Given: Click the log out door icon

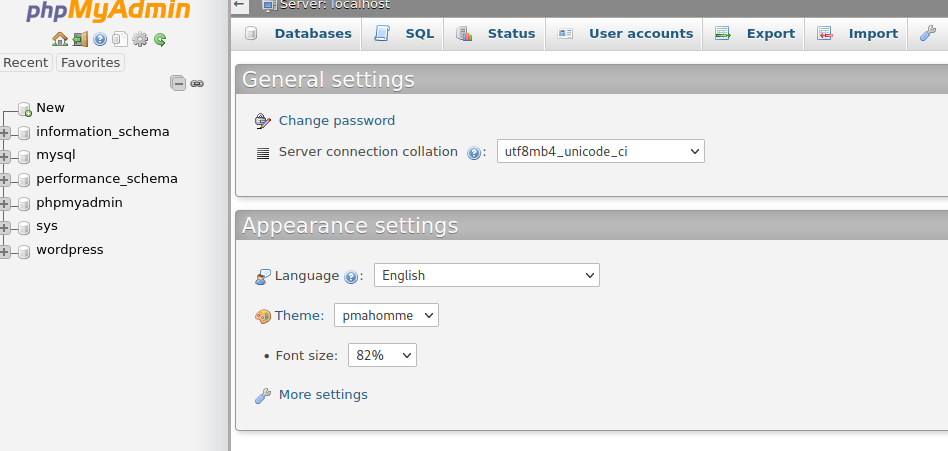Looking at the screenshot, I should tap(80, 39).
